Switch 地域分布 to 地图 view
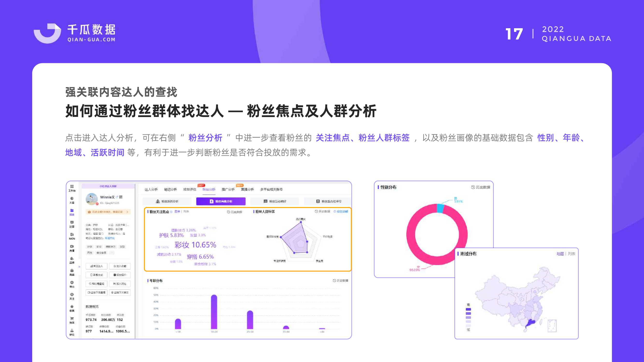This screenshot has height=362, width=644. pos(560,254)
